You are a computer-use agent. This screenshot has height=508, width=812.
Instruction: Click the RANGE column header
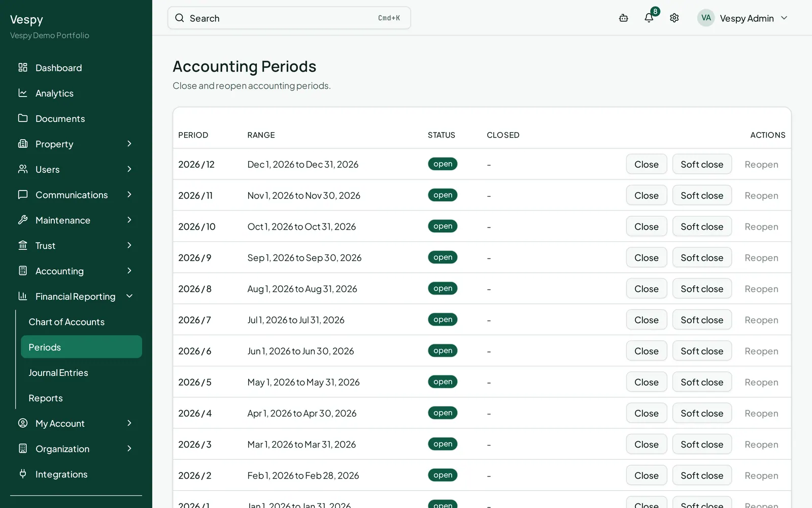pyautogui.click(x=261, y=135)
